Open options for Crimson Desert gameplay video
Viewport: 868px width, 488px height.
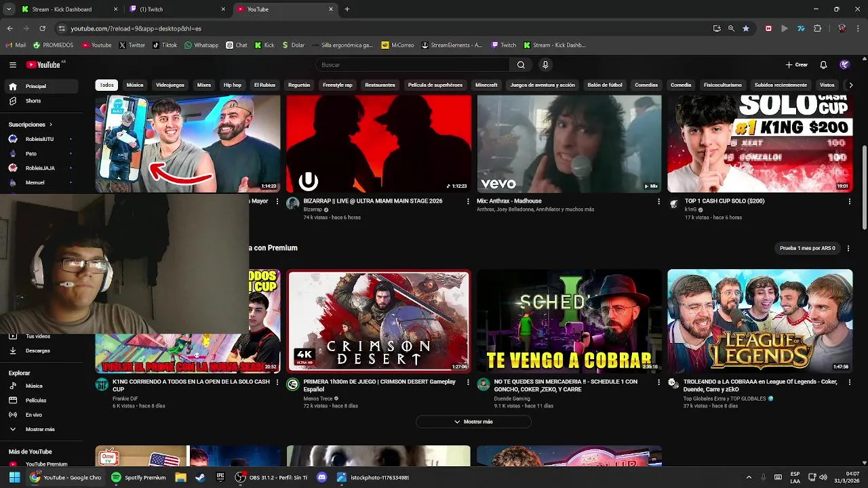click(468, 382)
